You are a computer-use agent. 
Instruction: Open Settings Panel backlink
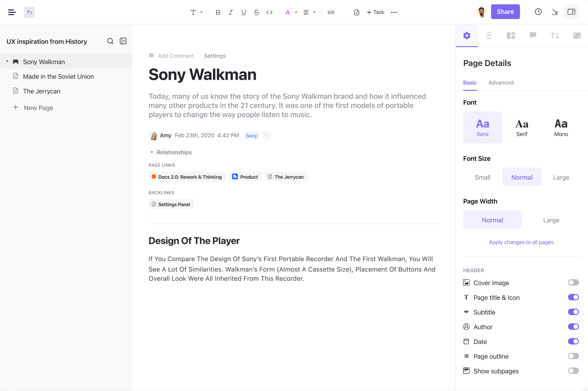click(171, 204)
